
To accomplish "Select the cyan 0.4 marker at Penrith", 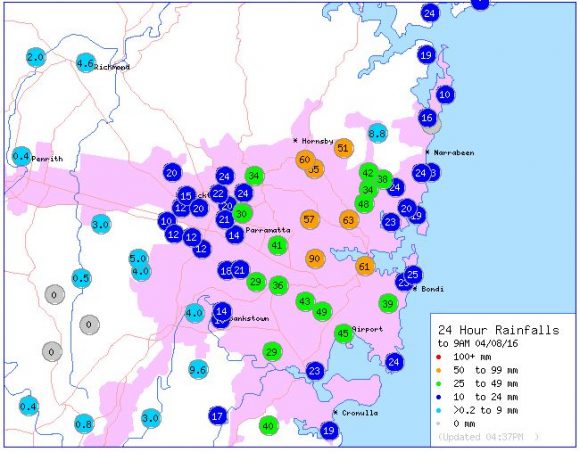I will [x=21, y=157].
